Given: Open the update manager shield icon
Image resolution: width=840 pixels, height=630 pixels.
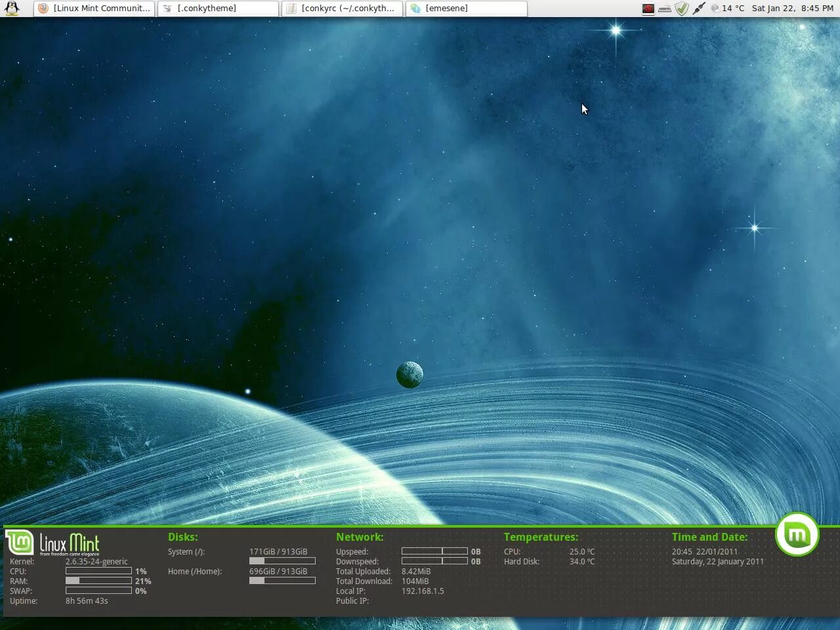Looking at the screenshot, I should coord(682,9).
